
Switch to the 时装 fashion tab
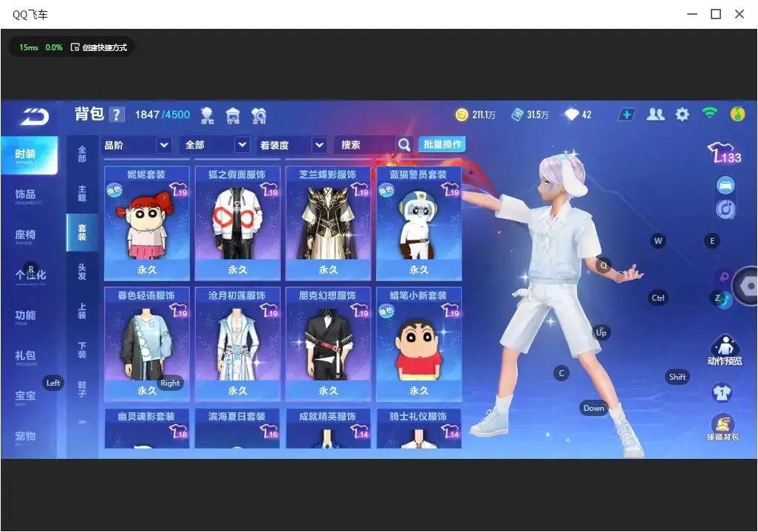tap(29, 155)
